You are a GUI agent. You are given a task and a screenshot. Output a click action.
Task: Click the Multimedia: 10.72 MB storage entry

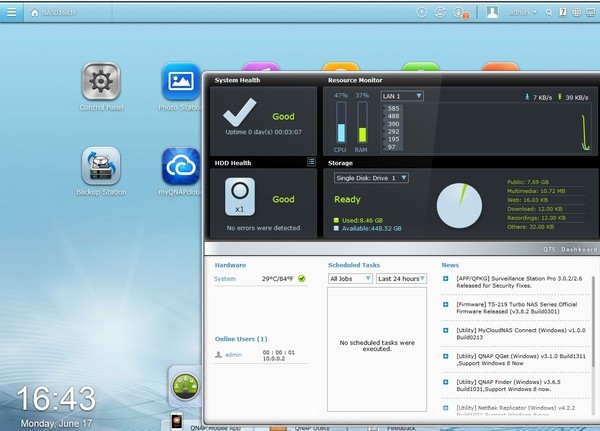tap(536, 191)
